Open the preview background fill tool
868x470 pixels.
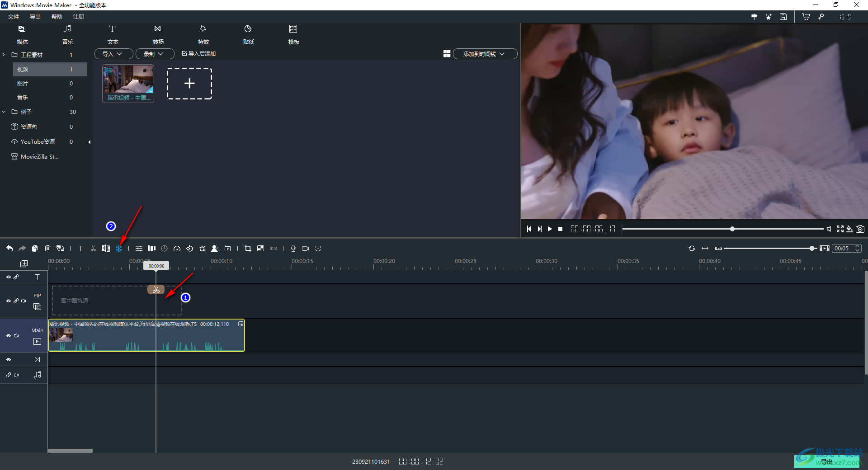pyautogui.click(x=850, y=229)
